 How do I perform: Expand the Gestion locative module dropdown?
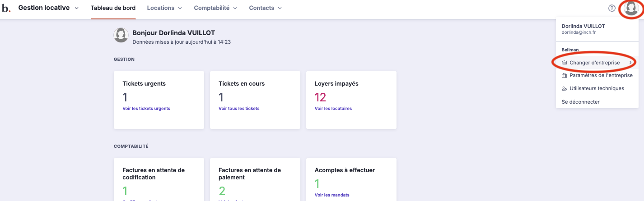(48, 8)
